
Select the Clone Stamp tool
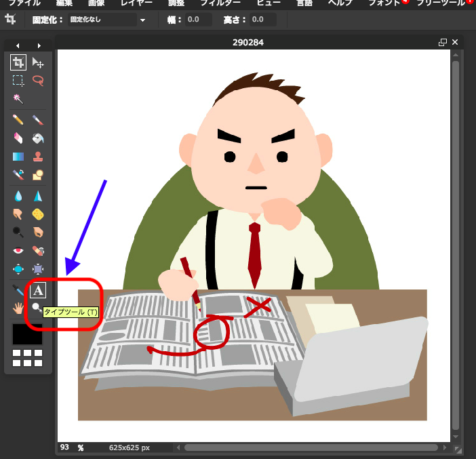[38, 157]
